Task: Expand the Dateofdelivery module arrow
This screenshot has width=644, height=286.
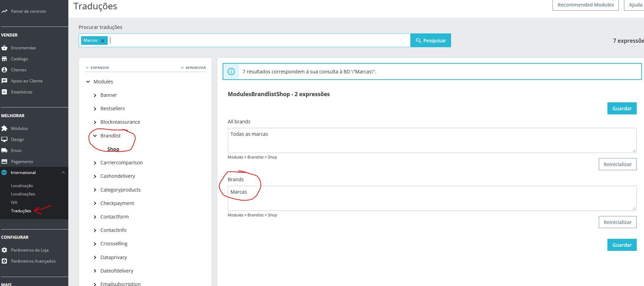Action: 95,271
